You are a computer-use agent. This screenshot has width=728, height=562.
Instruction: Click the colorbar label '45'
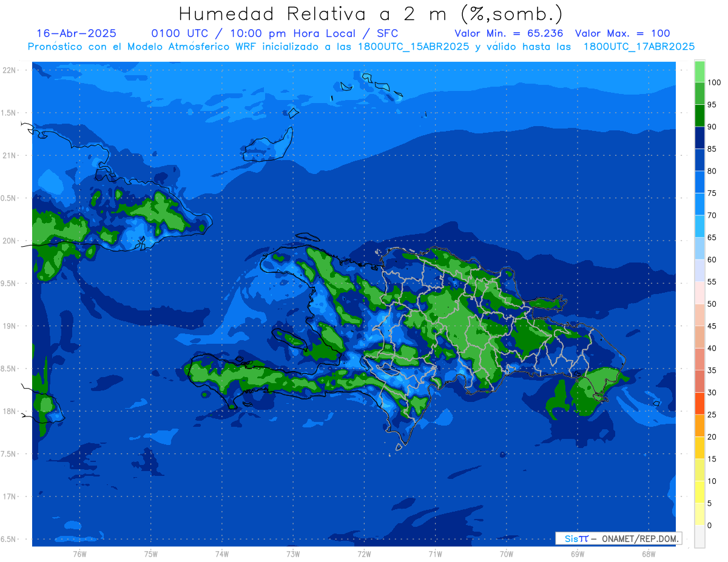pos(712,326)
